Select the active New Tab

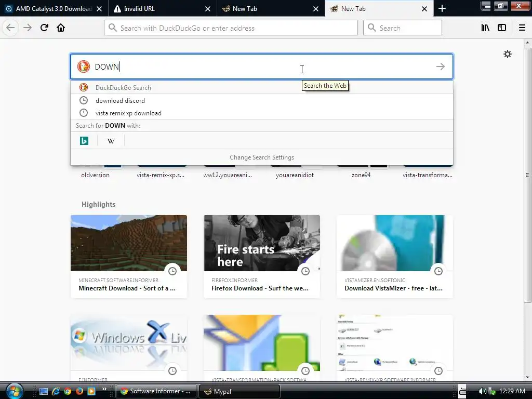pos(379,8)
